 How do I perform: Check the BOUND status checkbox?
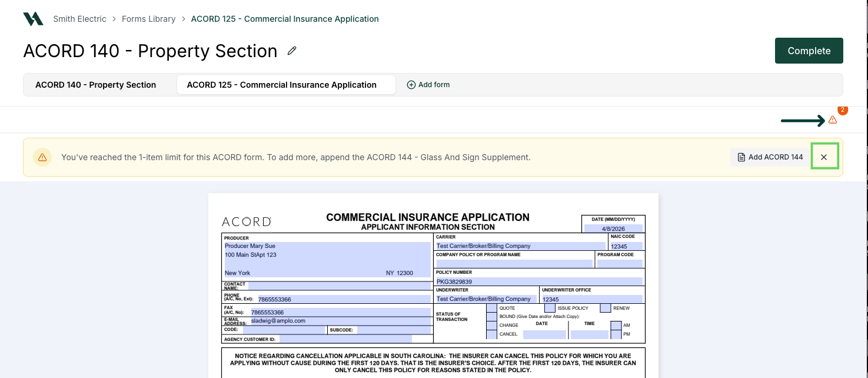491,317
